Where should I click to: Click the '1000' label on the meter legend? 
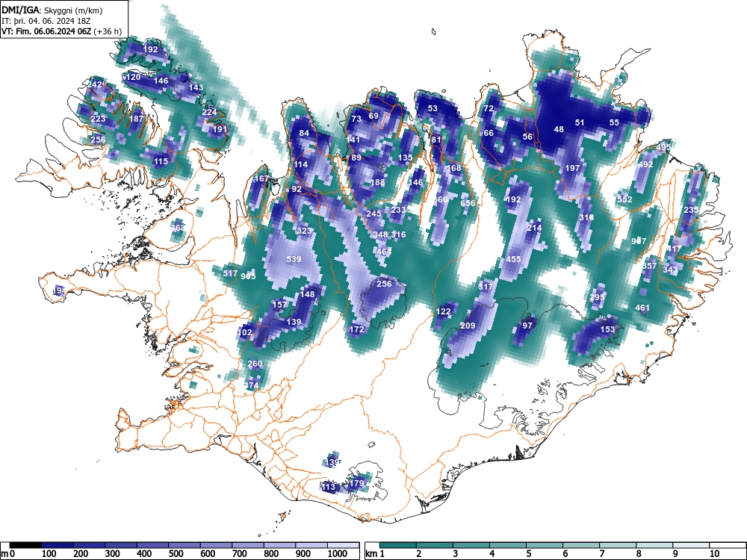point(338,554)
